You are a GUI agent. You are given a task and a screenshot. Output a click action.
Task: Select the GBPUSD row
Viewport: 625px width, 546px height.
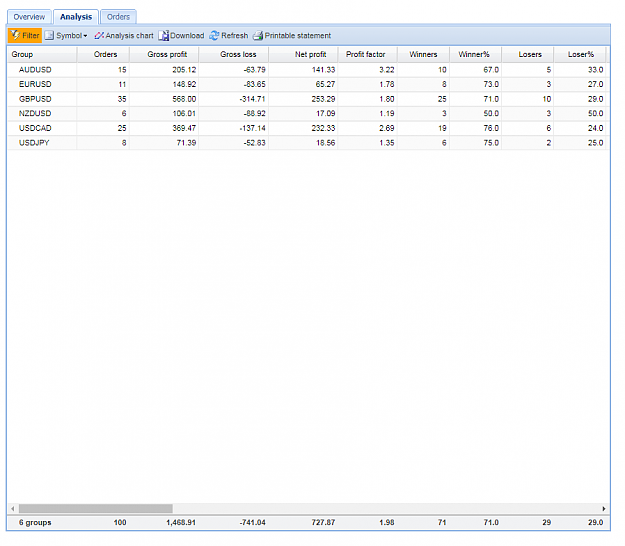point(307,99)
